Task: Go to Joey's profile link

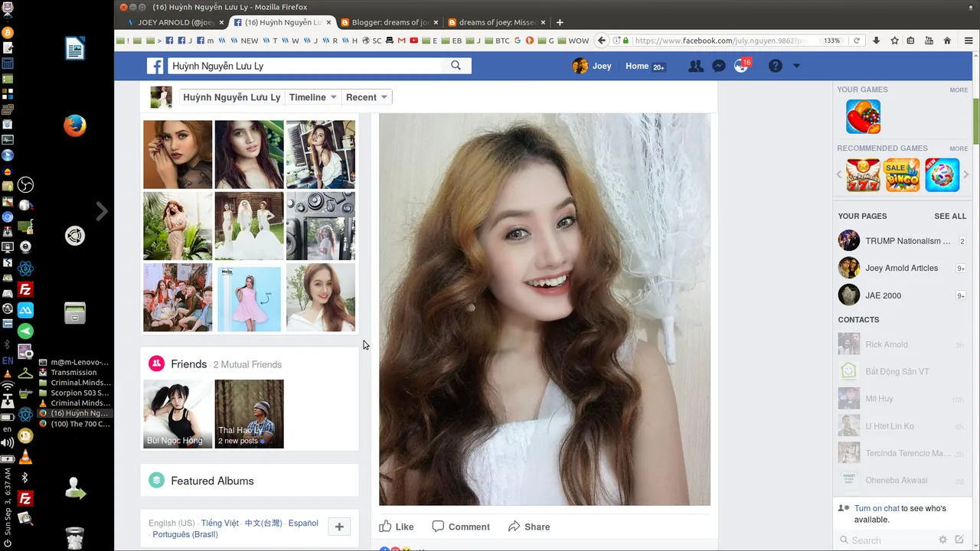Action: pos(592,66)
